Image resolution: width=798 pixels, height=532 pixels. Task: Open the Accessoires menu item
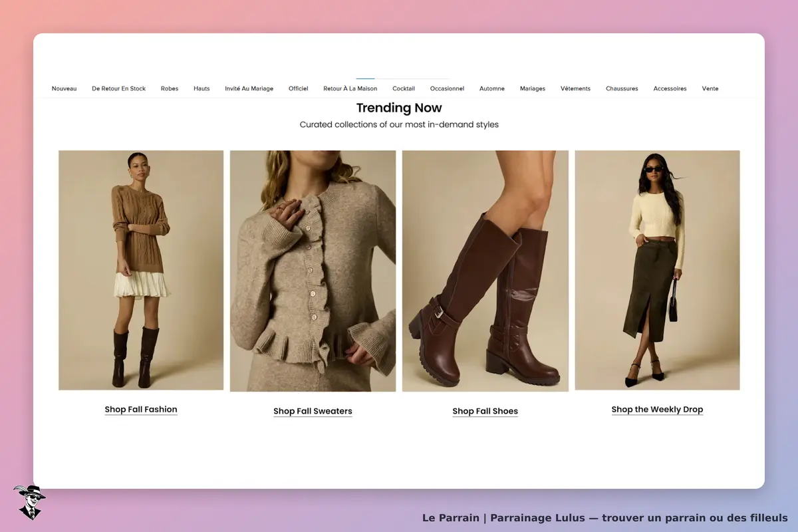click(670, 88)
